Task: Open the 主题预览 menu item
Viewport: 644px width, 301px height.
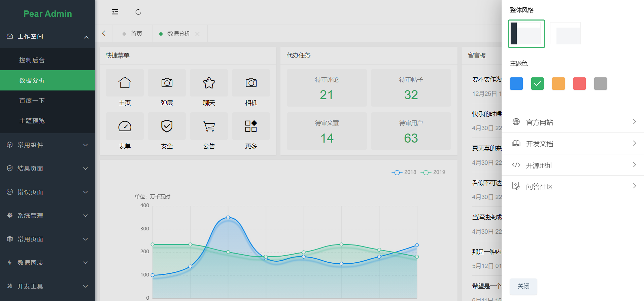Action: tap(47, 121)
